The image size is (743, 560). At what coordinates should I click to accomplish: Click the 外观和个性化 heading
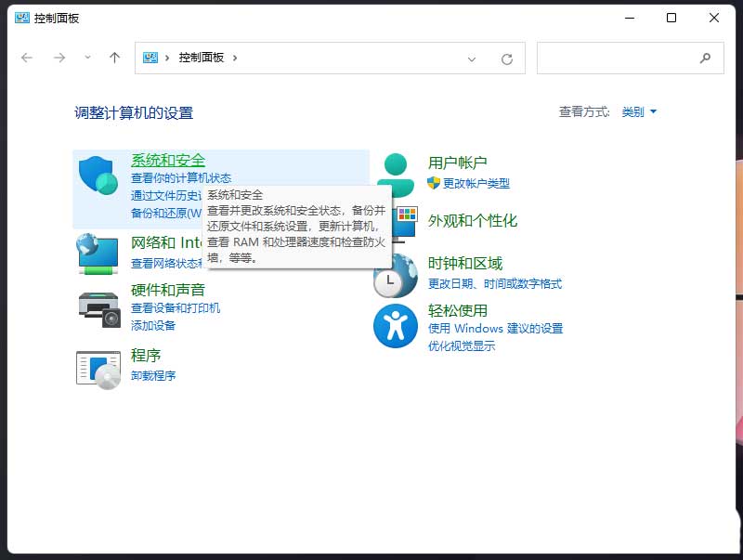(472, 221)
